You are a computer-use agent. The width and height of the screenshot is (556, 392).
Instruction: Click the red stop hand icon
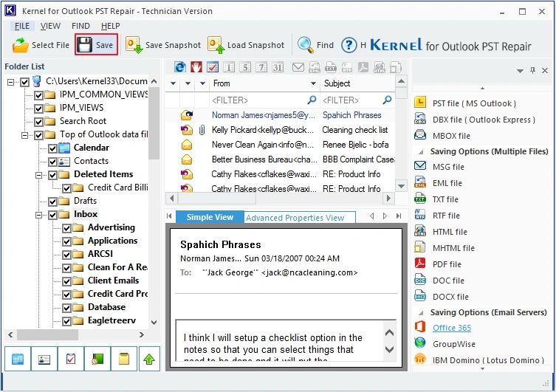[196, 66]
